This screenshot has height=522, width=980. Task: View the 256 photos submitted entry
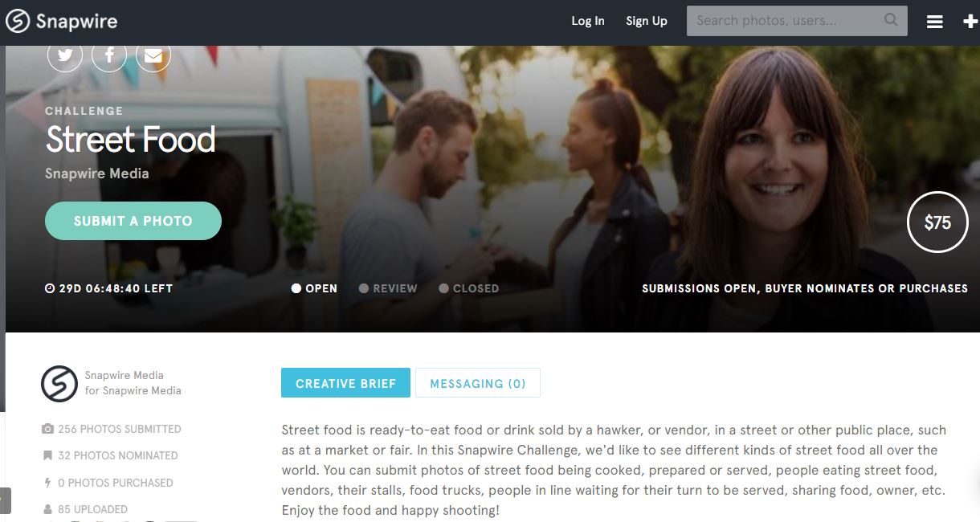pyautogui.click(x=112, y=429)
